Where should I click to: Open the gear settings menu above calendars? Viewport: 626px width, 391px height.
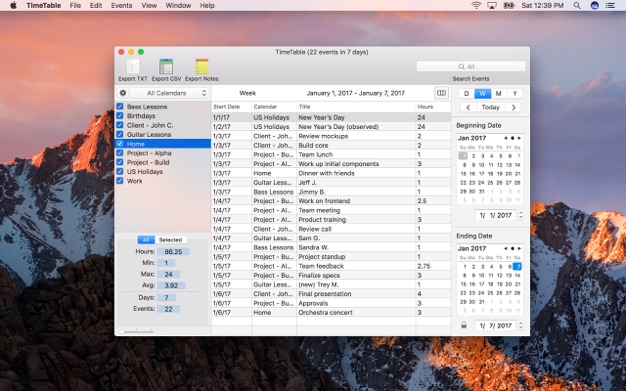coord(123,93)
